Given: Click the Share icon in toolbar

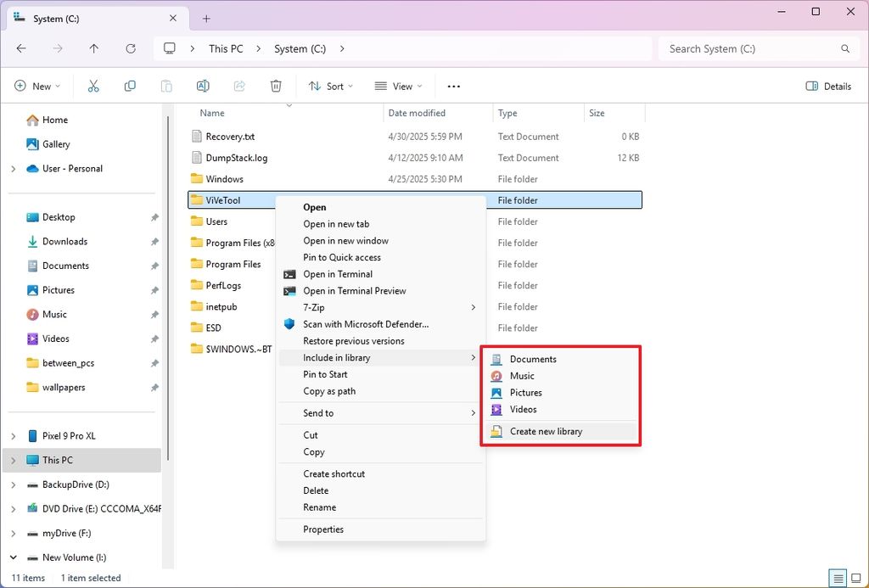Looking at the screenshot, I should pyautogui.click(x=239, y=86).
